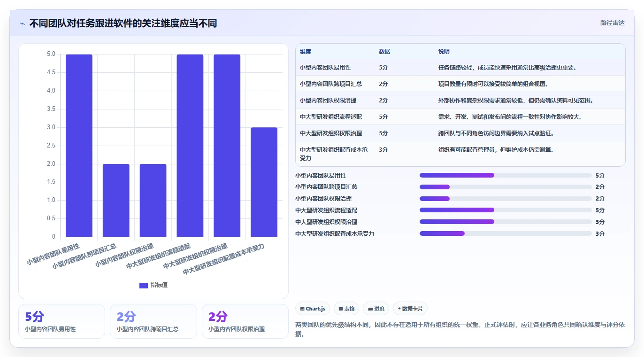
Task: Select the 表格 tag chip
Action: [346, 309]
